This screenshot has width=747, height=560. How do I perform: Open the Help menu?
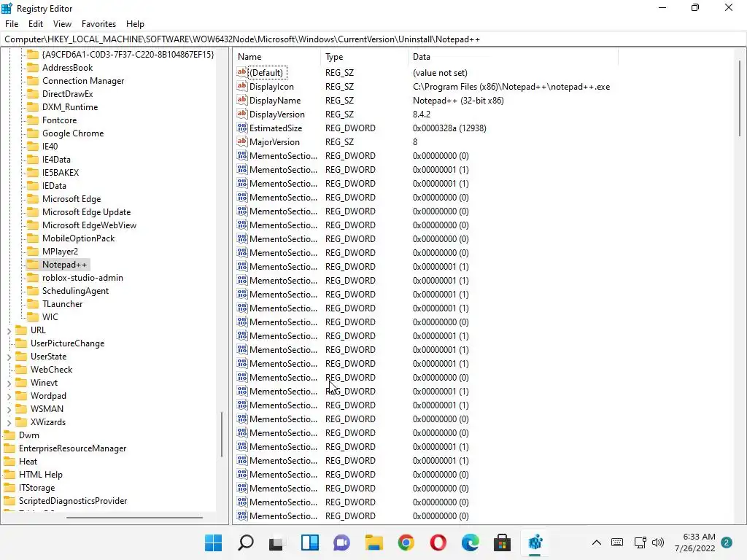coord(135,24)
